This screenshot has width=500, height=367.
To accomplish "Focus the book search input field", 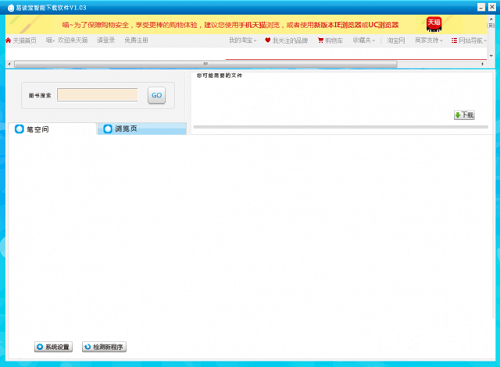I will [97, 95].
